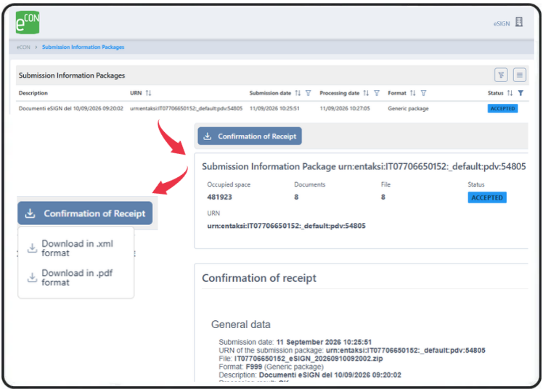Filter the Submission date column
Image resolution: width=543 pixels, height=392 pixels.
pos(308,93)
